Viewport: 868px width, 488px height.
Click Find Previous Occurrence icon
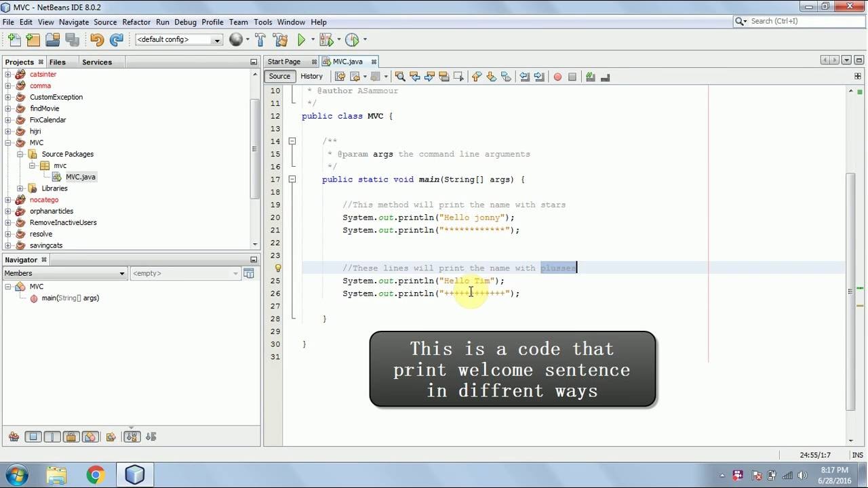point(415,77)
